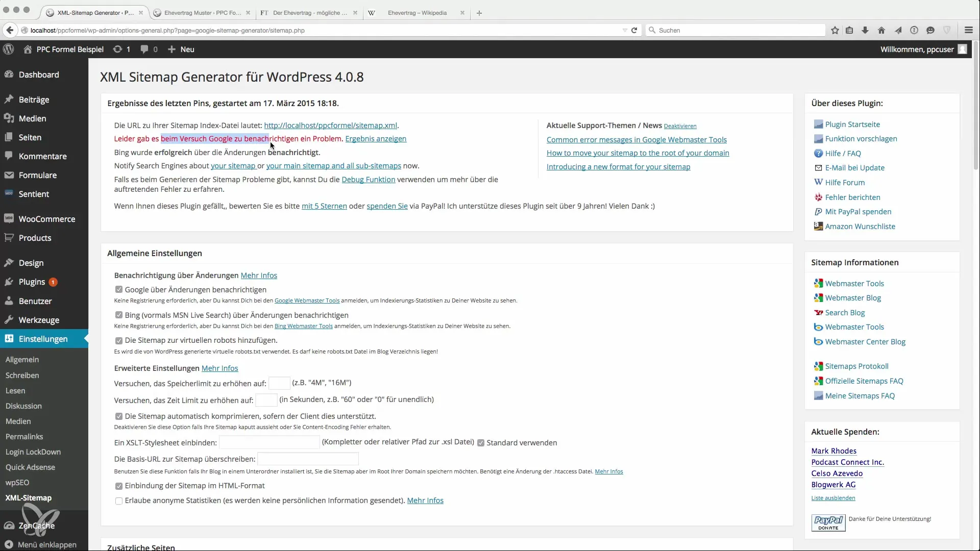980x551 pixels.
Task: Go to browser home icon
Action: (x=881, y=30)
